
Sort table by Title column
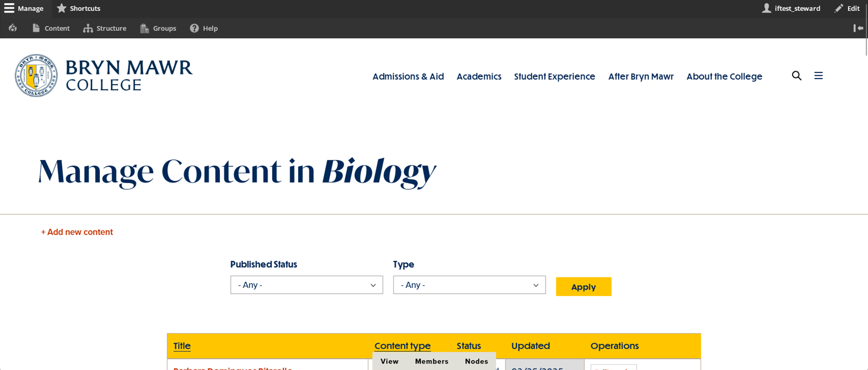(182, 346)
